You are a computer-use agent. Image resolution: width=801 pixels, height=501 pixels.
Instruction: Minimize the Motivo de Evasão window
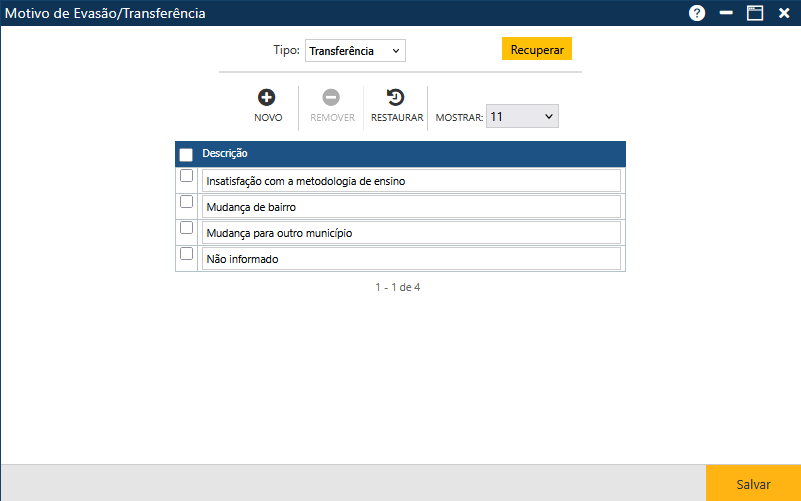726,13
